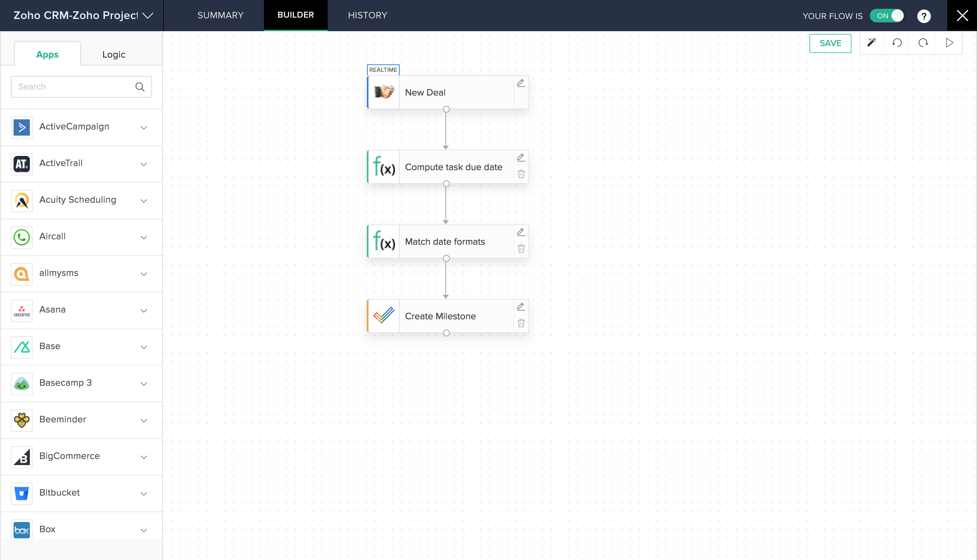Delete the Create Milestone step

pyautogui.click(x=521, y=323)
